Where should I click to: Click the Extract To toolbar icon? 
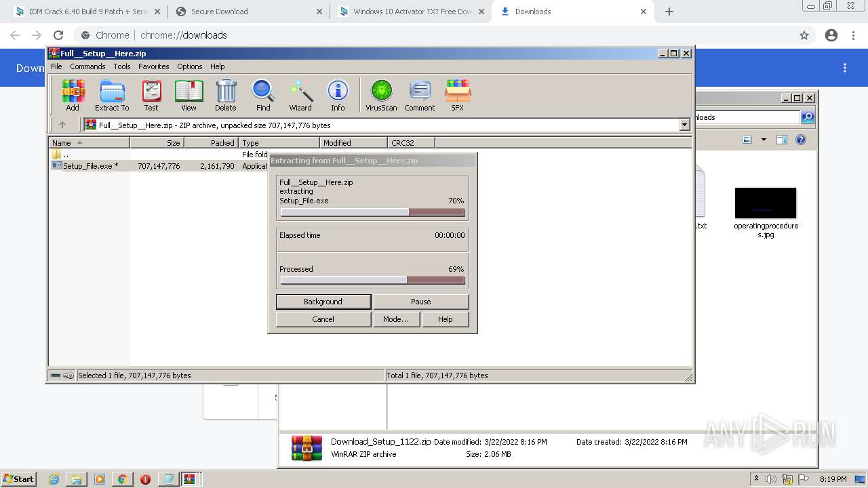pos(112,95)
